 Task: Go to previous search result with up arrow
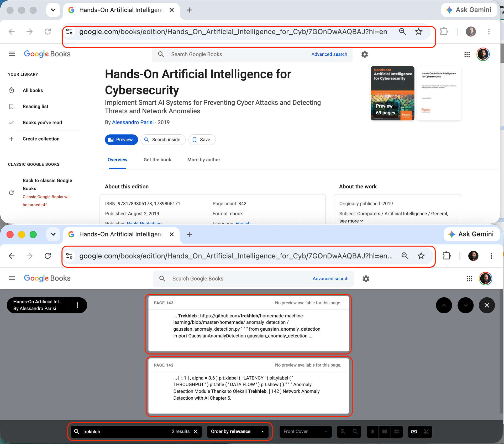(444, 305)
